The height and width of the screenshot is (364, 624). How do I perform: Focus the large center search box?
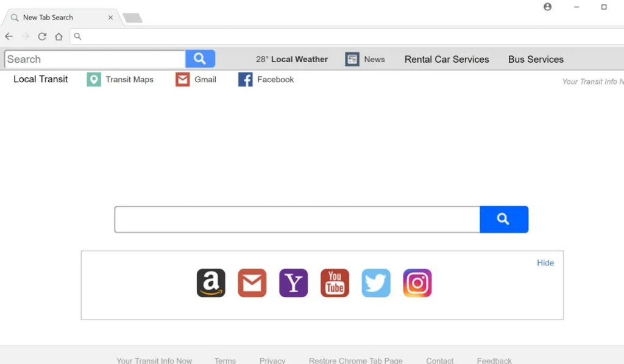tap(297, 219)
